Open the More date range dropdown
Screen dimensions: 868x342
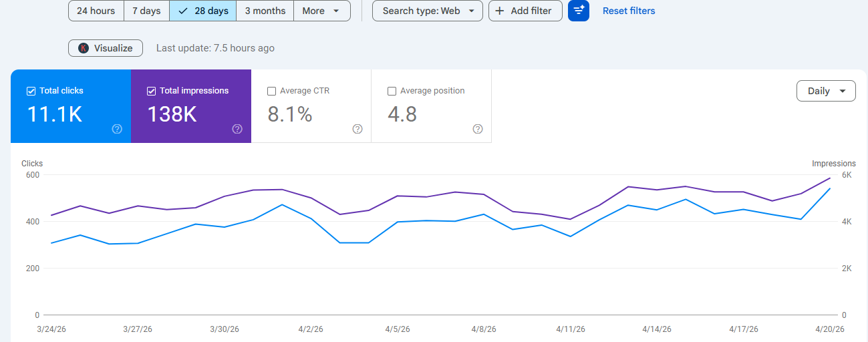coord(321,11)
